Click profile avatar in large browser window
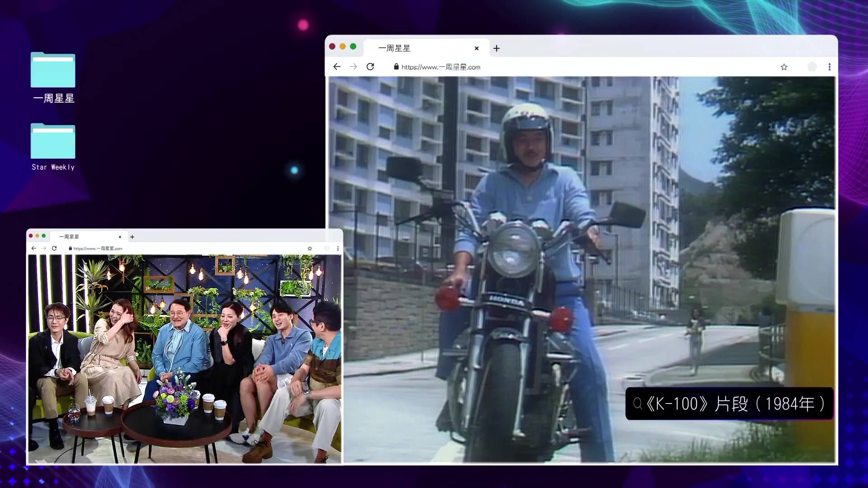This screenshot has width=868, height=488. click(812, 67)
